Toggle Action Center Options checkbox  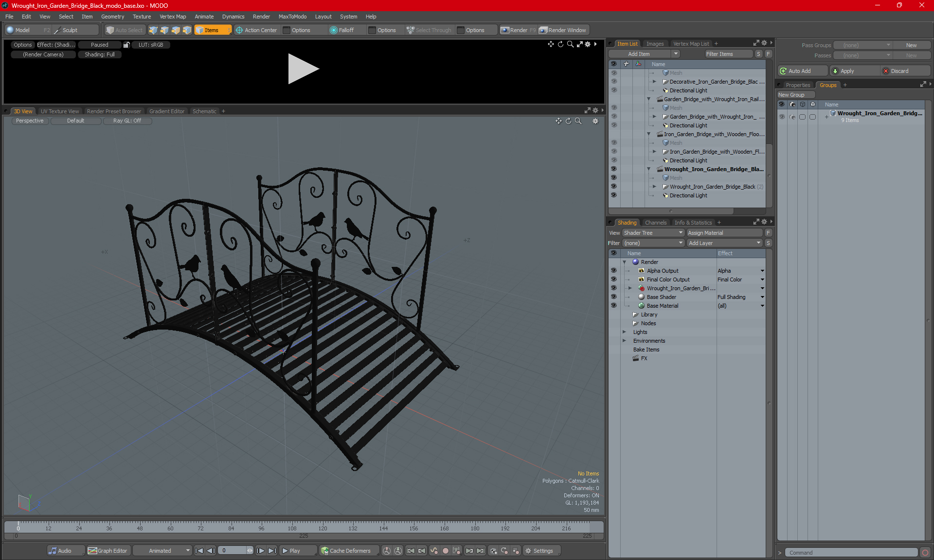287,30
